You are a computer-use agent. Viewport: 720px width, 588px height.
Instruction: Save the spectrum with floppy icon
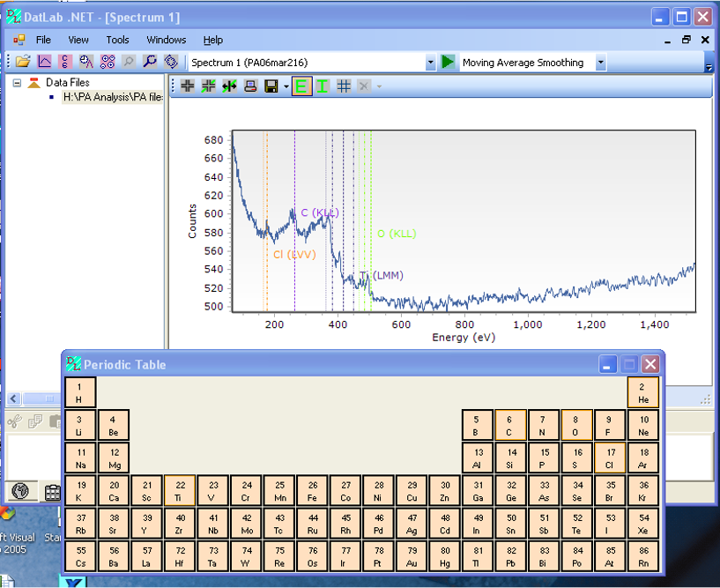coord(271,86)
